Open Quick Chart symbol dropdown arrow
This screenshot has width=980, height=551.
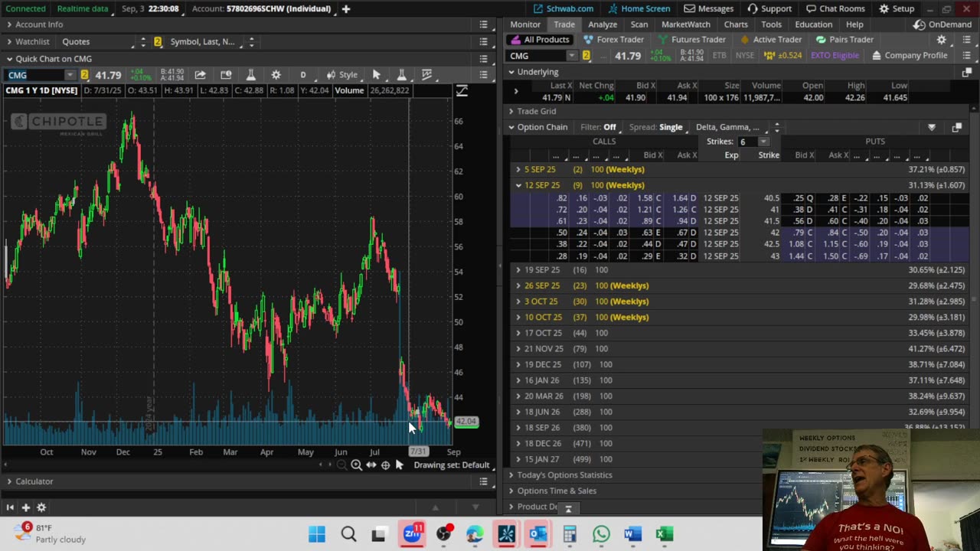pyautogui.click(x=70, y=75)
